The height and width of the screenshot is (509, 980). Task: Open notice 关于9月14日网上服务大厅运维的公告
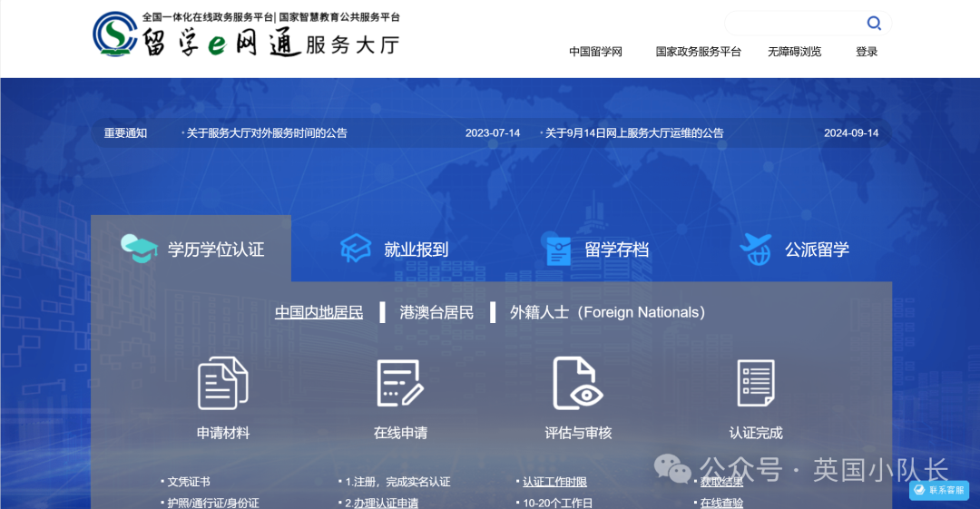click(634, 133)
